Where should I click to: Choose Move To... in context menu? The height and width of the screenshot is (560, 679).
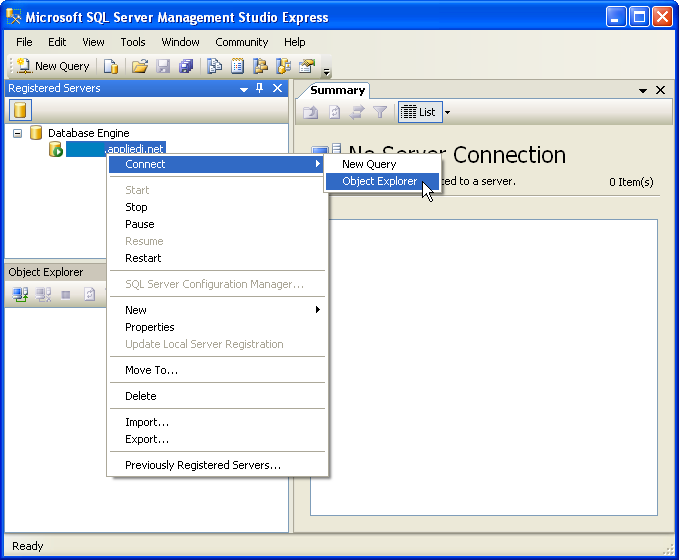click(x=217, y=370)
